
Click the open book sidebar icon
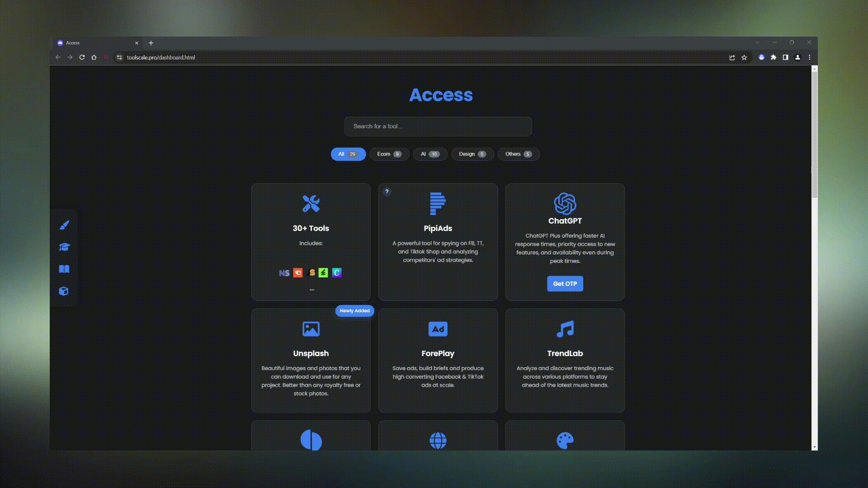[x=64, y=269]
